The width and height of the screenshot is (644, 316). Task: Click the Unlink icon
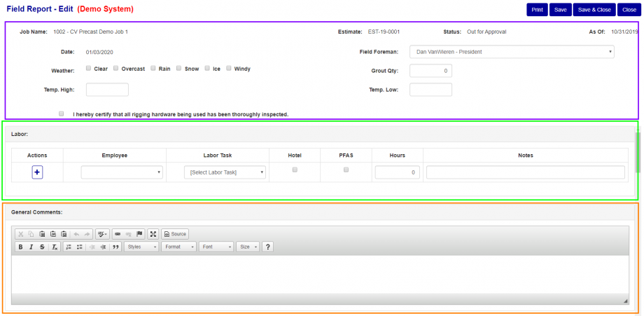[129, 234]
